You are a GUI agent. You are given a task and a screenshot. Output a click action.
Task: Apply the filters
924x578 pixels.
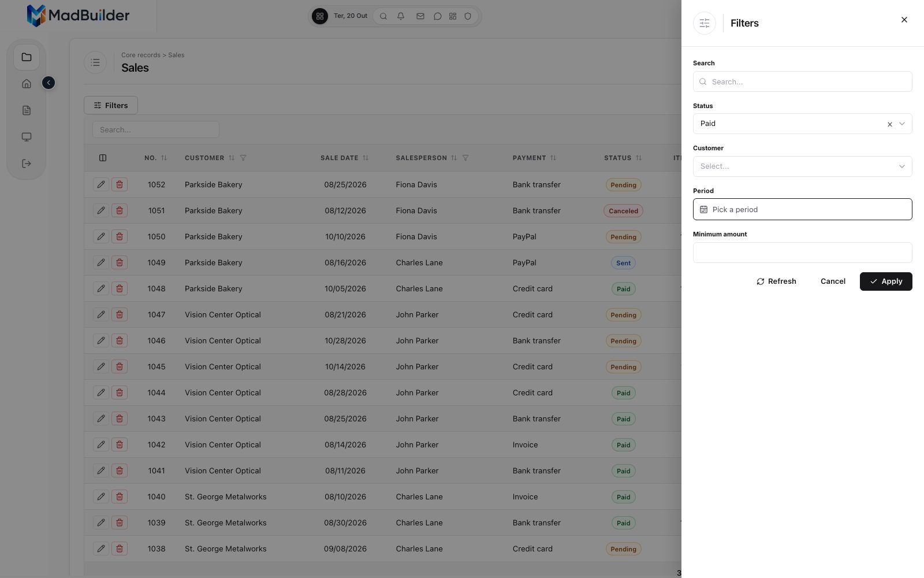pos(886,281)
